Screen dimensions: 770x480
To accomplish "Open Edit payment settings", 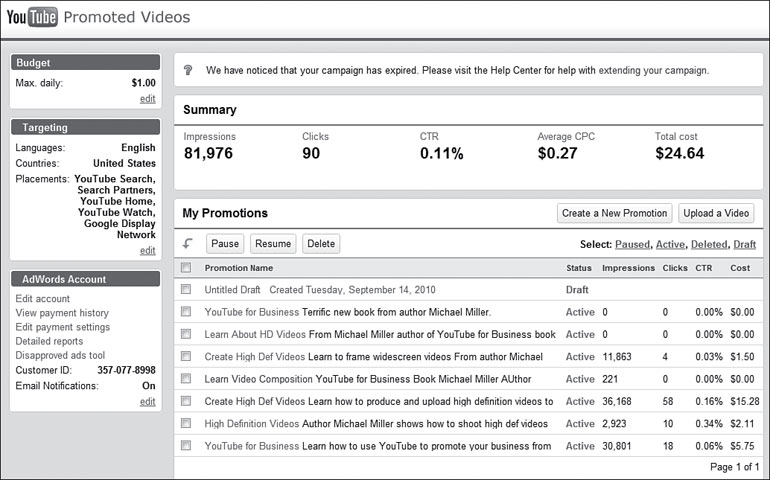I will (62, 327).
